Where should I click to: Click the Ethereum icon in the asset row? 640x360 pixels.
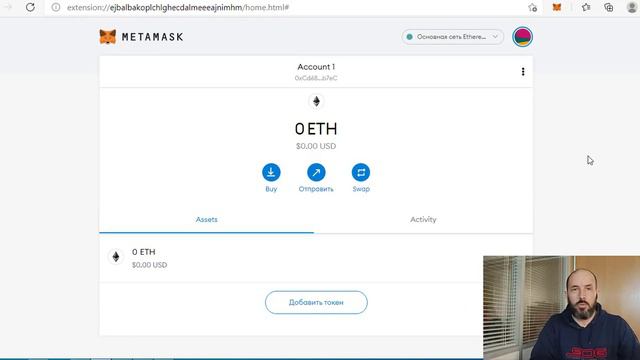click(x=116, y=257)
